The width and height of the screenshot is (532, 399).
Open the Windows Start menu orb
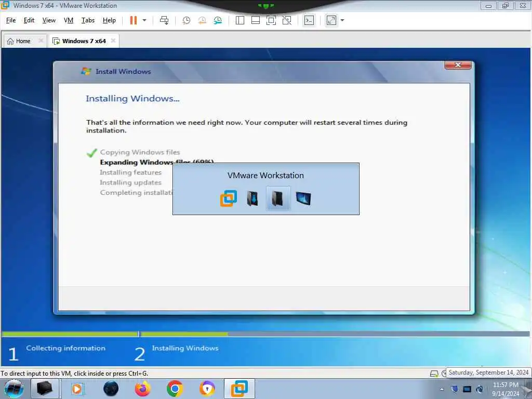(14, 389)
